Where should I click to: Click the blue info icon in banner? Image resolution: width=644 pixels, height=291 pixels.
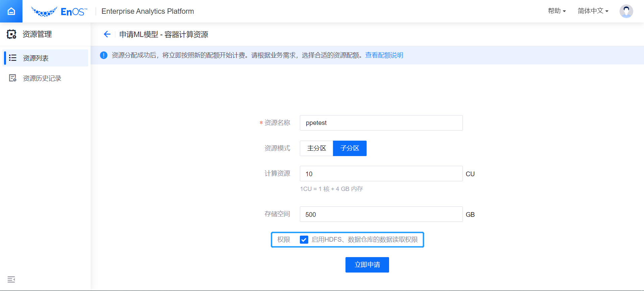click(104, 55)
